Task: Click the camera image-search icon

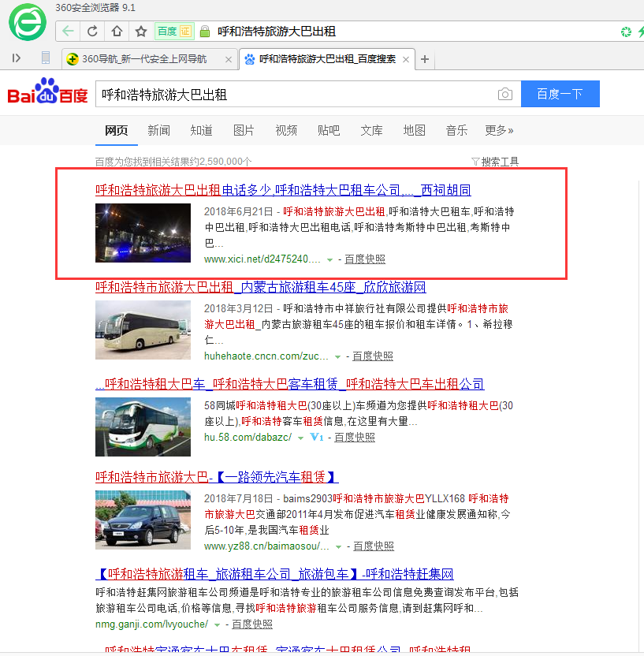Action: pos(505,94)
